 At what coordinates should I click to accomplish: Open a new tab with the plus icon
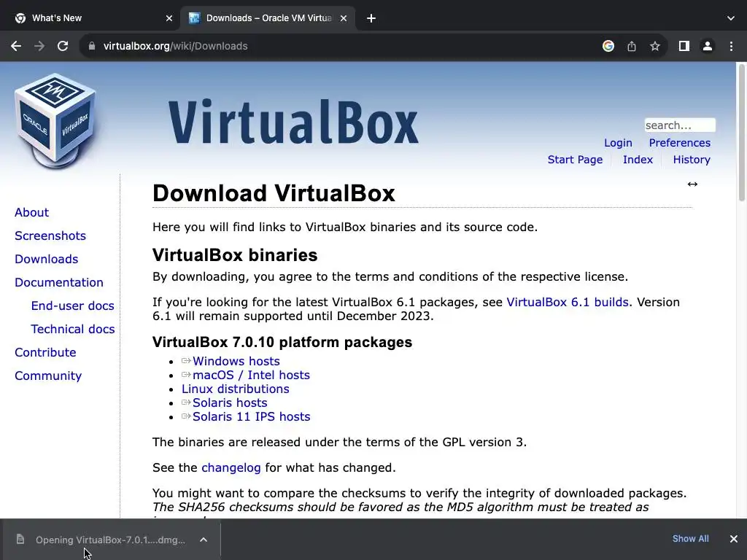(371, 18)
